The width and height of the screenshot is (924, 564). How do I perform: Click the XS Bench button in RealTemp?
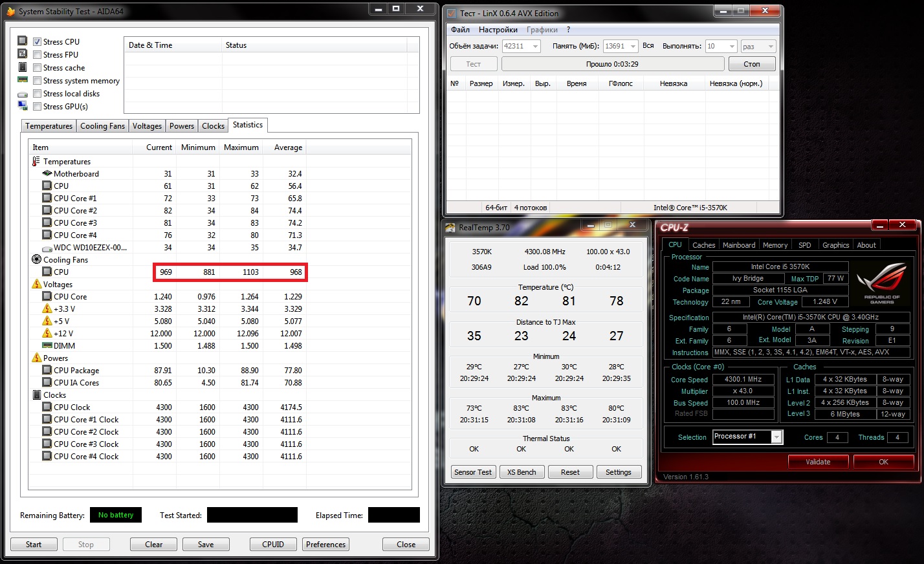[x=522, y=472]
